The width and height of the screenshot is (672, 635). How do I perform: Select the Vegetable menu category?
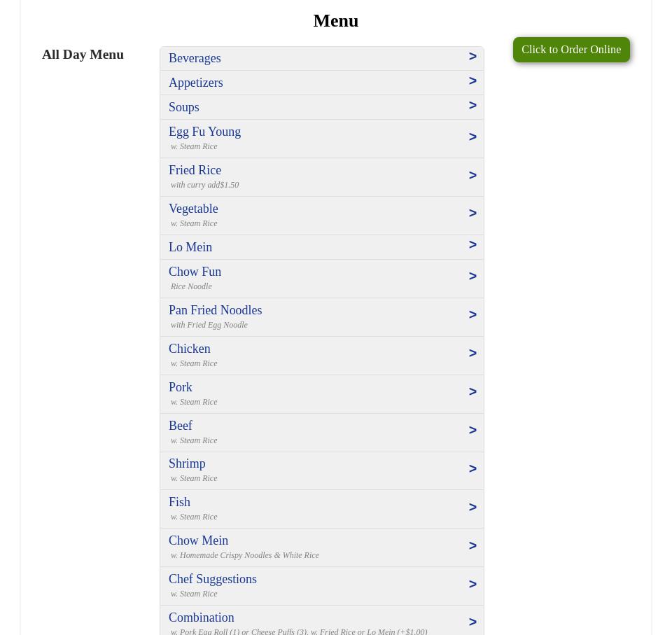pyautogui.click(x=193, y=209)
